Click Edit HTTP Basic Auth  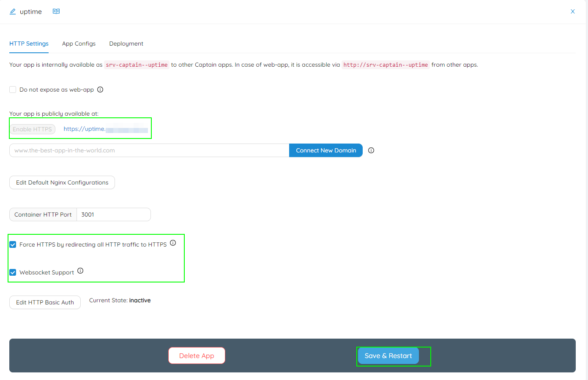(x=45, y=302)
